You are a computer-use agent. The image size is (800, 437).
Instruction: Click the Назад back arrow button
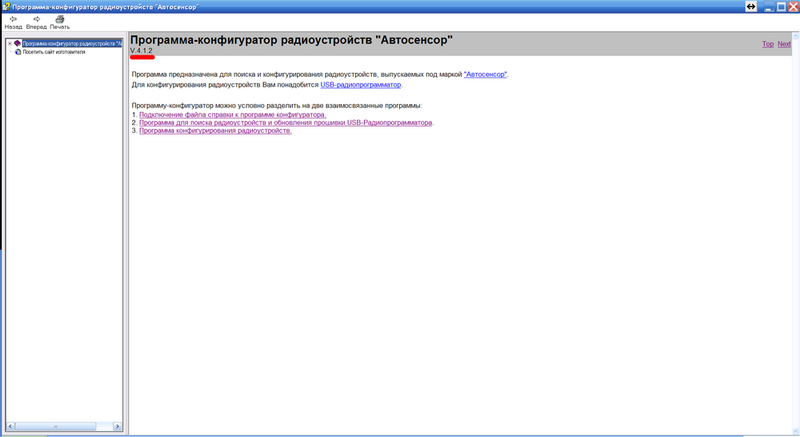pyautogui.click(x=13, y=22)
